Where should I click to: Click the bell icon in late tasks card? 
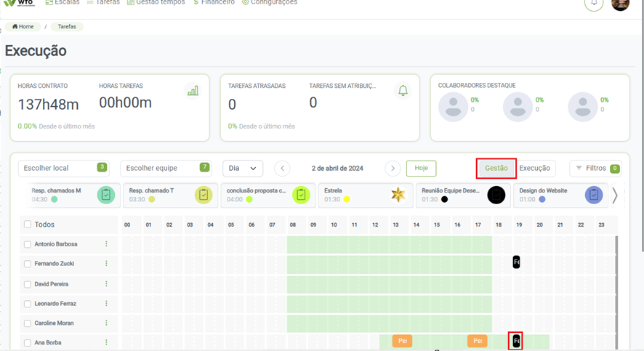coord(403,91)
